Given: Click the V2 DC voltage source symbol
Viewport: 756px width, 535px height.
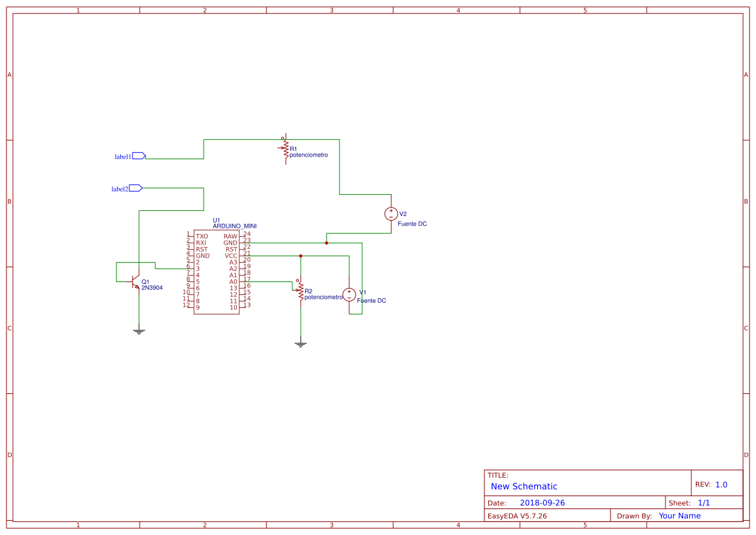Looking at the screenshot, I should [391, 213].
